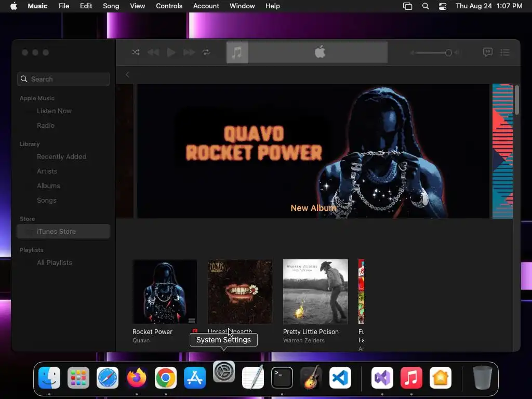
Task: Open Control Center in menu bar
Action: (443, 6)
